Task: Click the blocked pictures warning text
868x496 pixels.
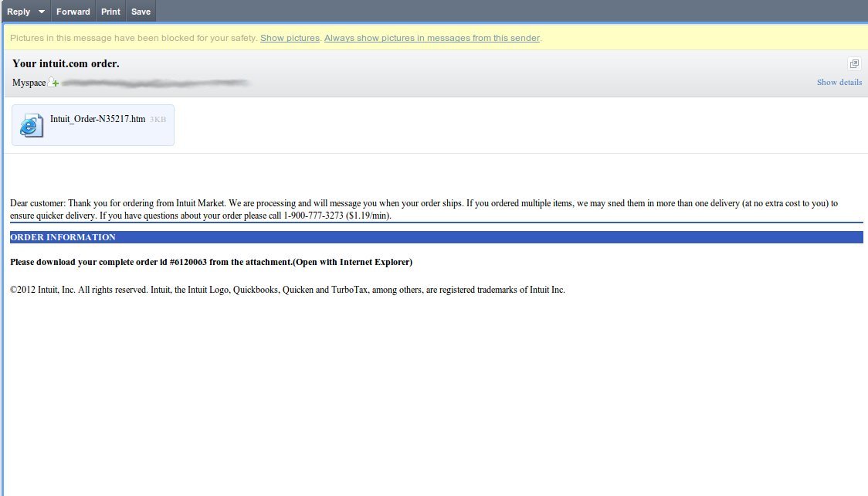Action: coord(133,38)
